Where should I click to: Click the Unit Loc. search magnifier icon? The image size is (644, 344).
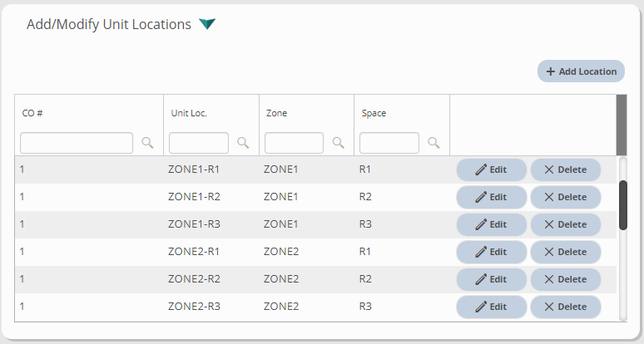(x=243, y=143)
